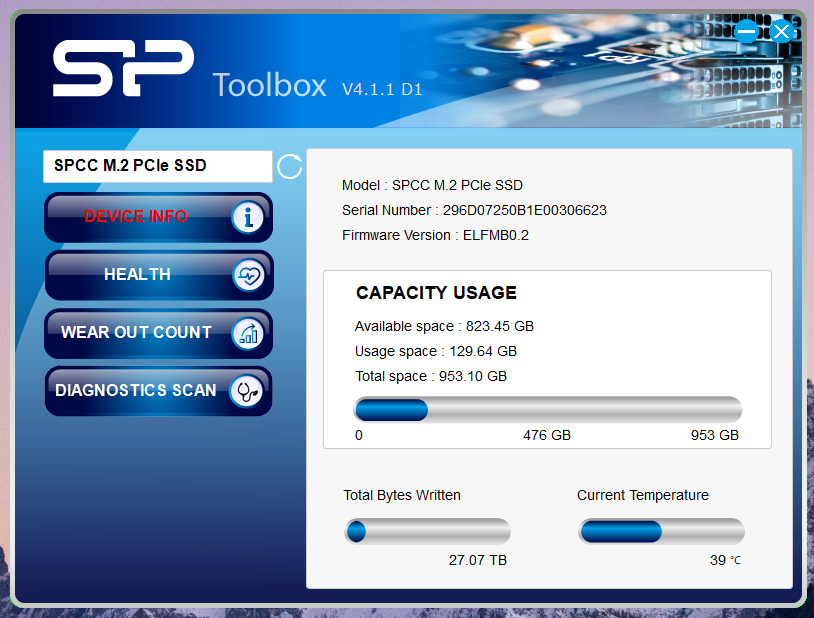
Task: Click the Total space 953.10 GB value
Action: coord(472,376)
